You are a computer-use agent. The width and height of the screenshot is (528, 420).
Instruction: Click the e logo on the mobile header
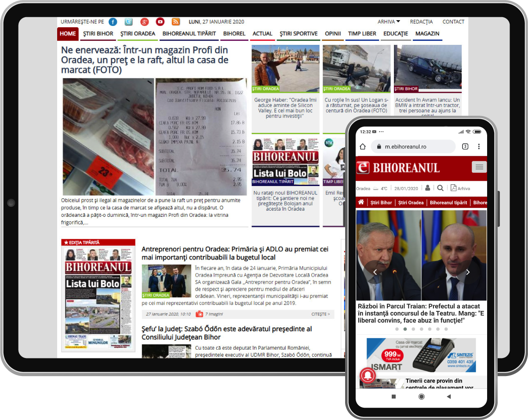(364, 168)
